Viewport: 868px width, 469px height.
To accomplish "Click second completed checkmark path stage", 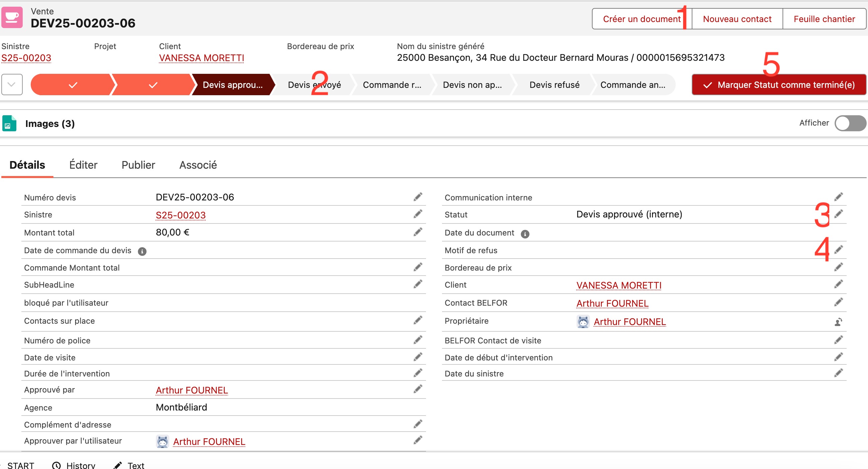I will pos(153,85).
